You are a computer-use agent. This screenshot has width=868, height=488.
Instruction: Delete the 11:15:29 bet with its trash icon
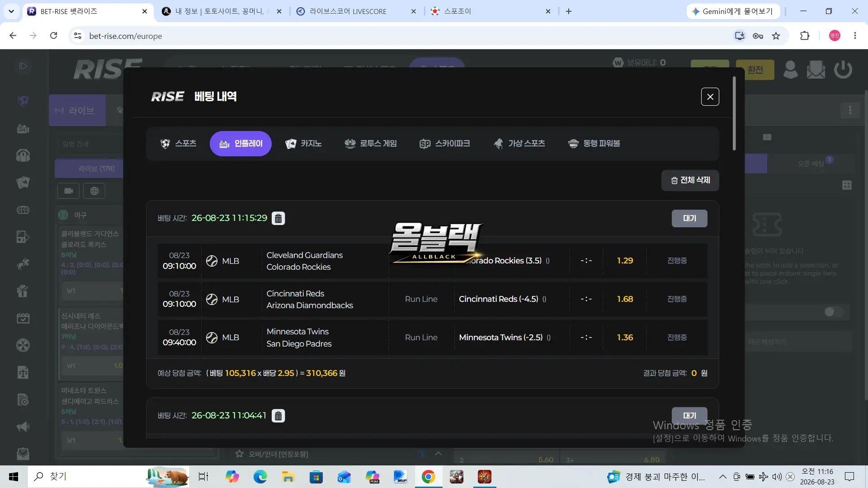pyautogui.click(x=278, y=218)
